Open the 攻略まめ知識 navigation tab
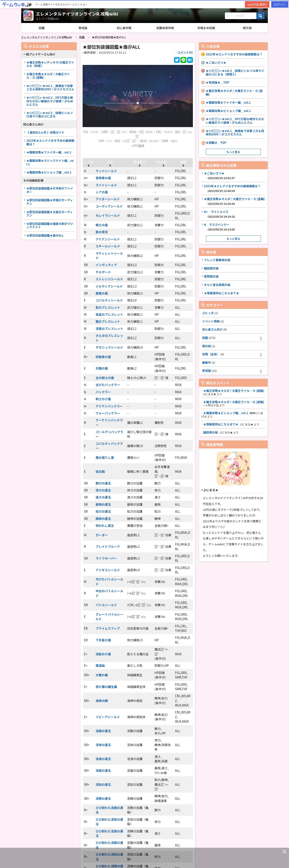289x868 pixels. point(206,28)
